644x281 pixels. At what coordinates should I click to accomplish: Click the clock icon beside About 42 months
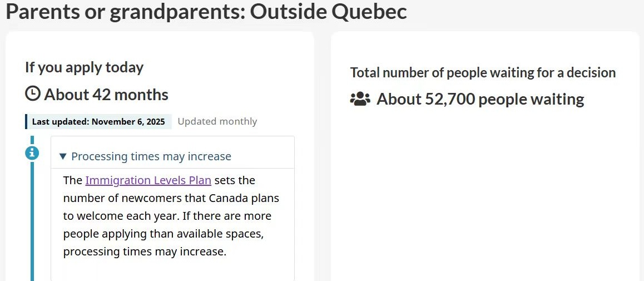pos(33,93)
